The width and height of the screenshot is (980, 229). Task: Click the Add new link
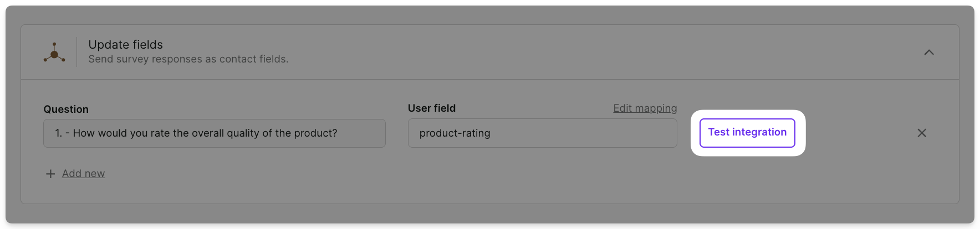pos(83,174)
